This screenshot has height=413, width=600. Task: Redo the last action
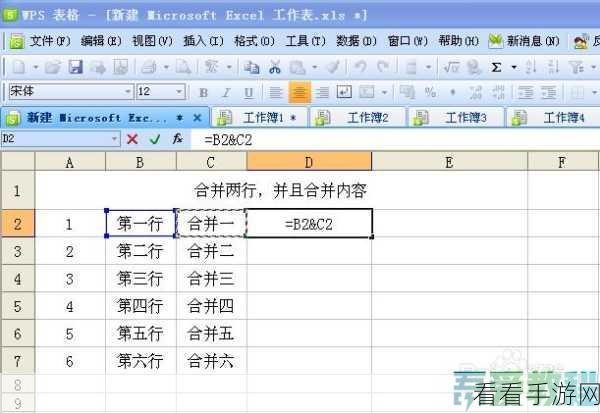point(383,67)
